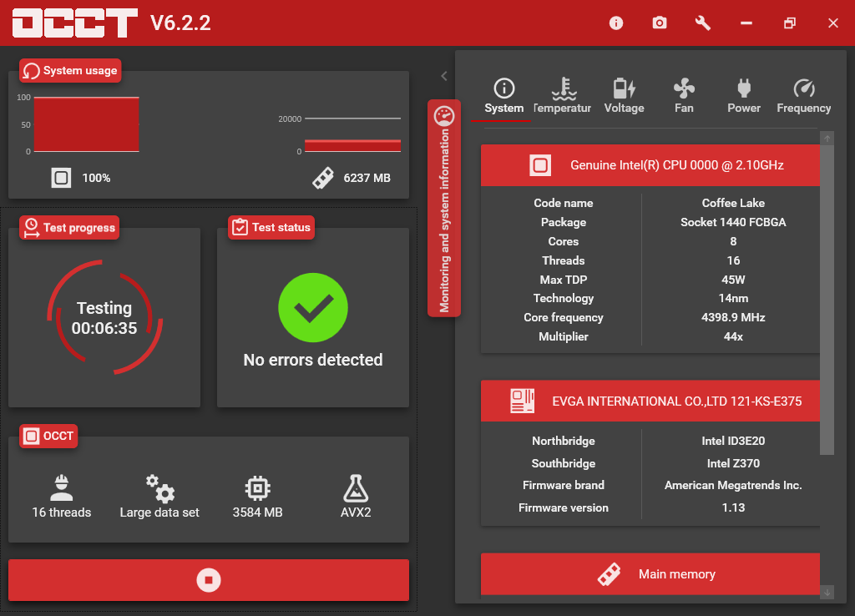This screenshot has width=855, height=616.
Task: Click the motherboard icon in EVGA header
Action: coord(523,401)
